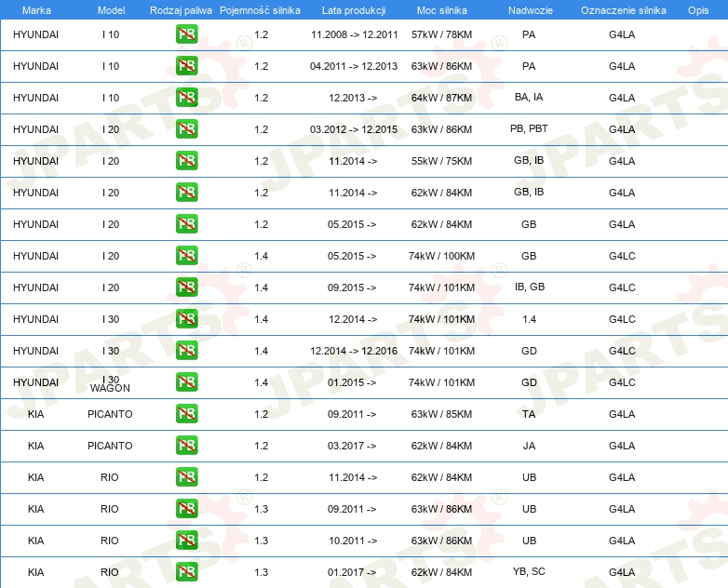Image resolution: width=728 pixels, height=588 pixels.
Task: Select date range 04.2011 -> 12.2013
Action: point(354,66)
